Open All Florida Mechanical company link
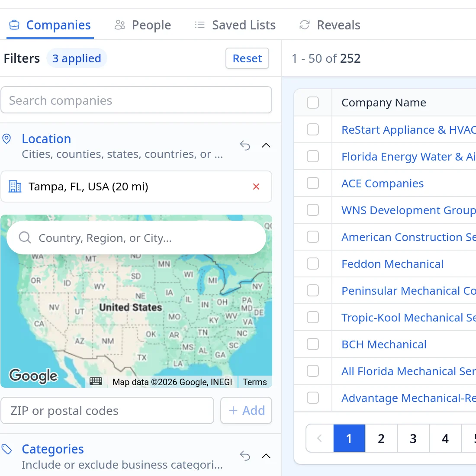The width and height of the screenshot is (476, 476). 408,371
